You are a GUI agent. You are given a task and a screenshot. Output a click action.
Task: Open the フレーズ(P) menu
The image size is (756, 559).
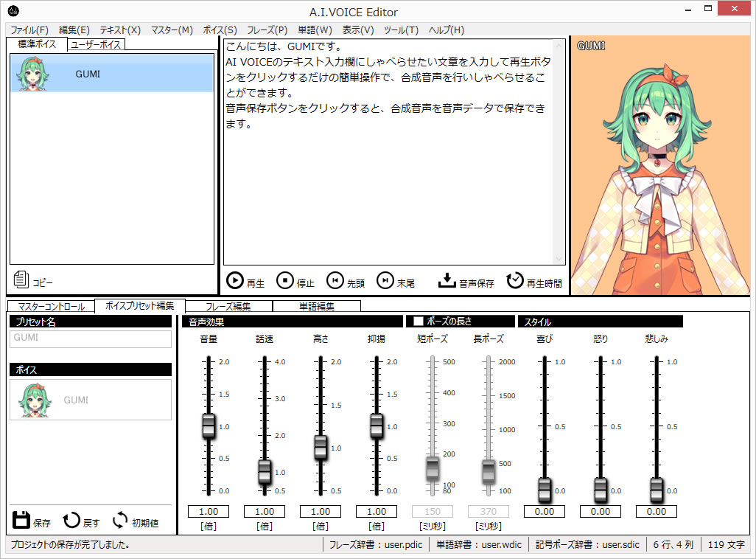click(267, 30)
